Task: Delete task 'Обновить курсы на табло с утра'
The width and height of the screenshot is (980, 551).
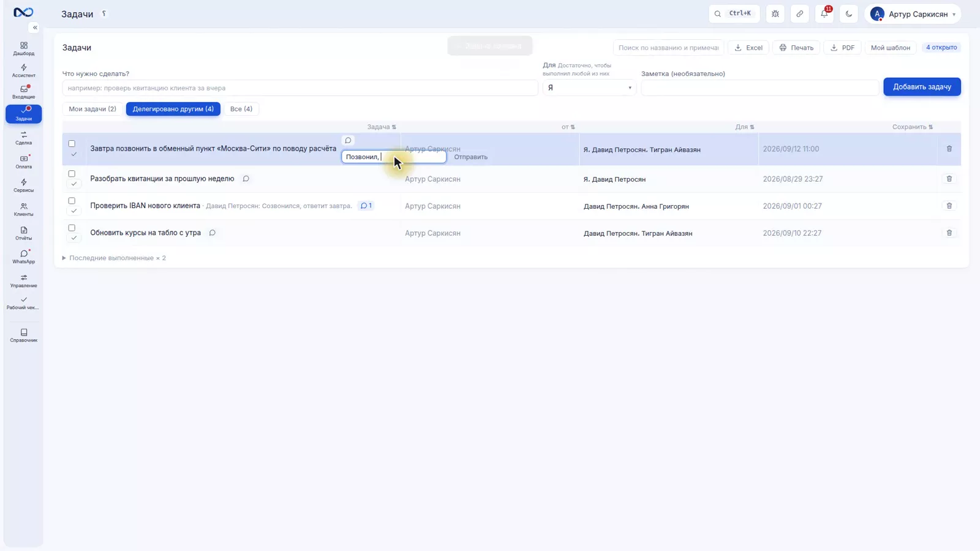Action: pos(949,233)
